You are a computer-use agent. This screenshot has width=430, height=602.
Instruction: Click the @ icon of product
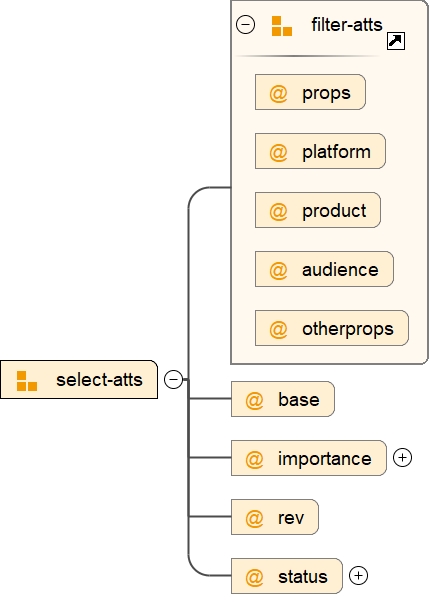tap(278, 212)
